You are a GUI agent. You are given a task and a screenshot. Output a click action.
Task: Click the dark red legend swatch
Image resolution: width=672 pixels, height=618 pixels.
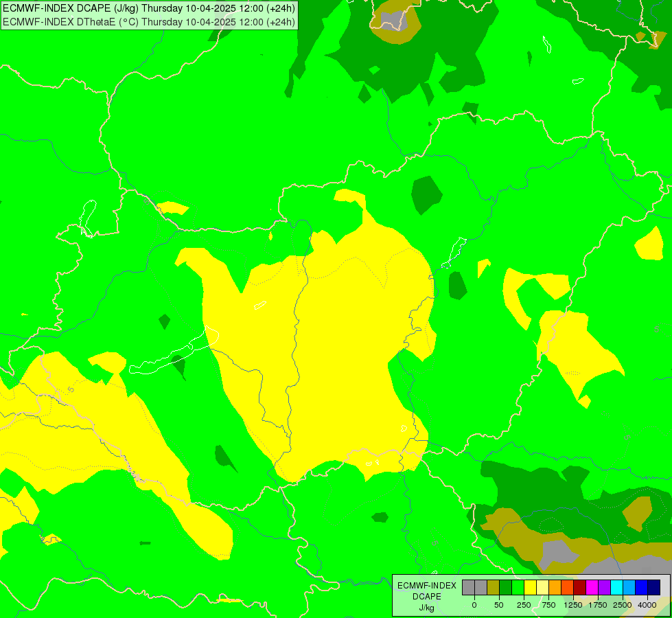point(580,587)
